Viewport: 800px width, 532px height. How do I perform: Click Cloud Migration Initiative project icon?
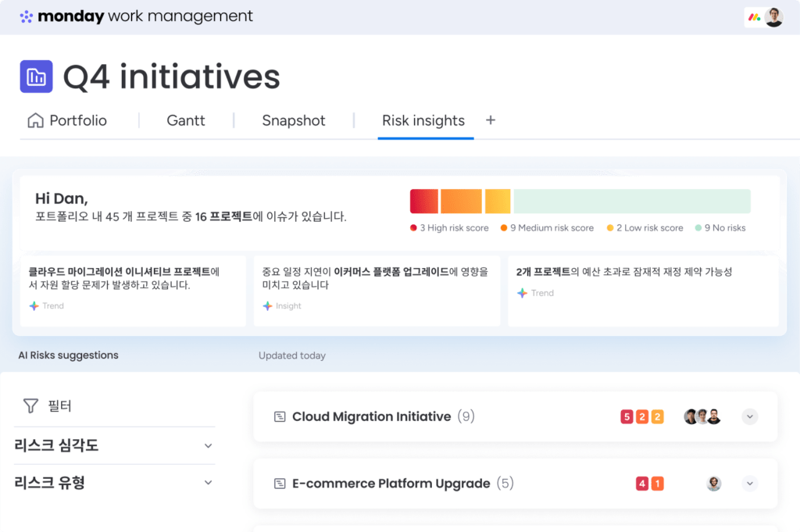click(x=280, y=417)
